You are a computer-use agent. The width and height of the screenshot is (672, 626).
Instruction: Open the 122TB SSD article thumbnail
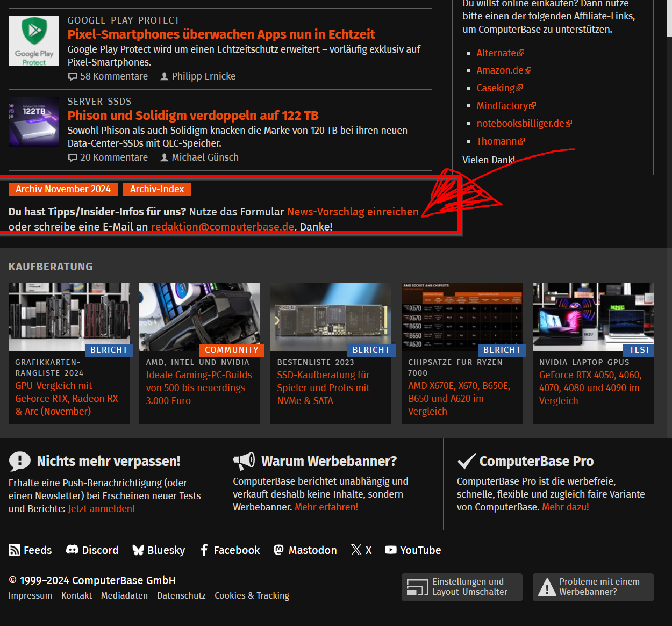click(x=34, y=122)
